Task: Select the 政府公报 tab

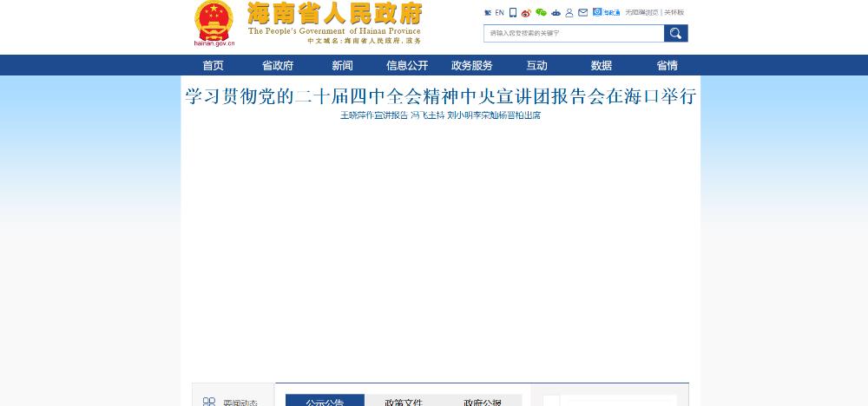Action: click(x=482, y=401)
